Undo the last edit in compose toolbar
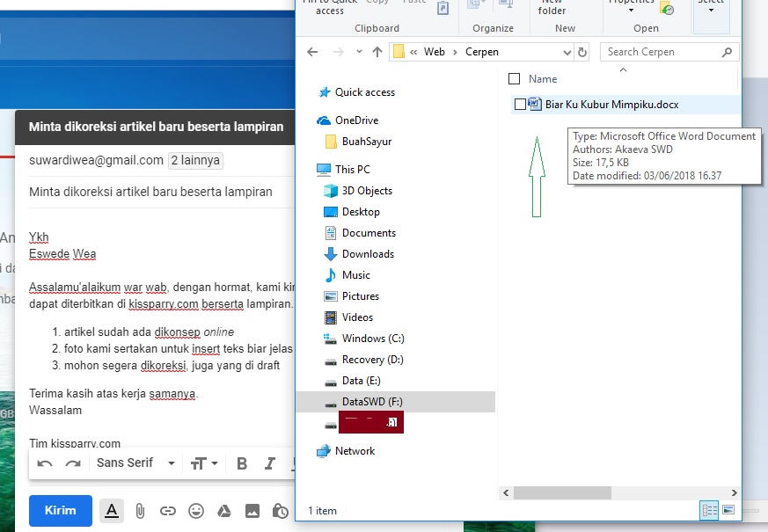This screenshot has width=768, height=532. pyautogui.click(x=44, y=463)
